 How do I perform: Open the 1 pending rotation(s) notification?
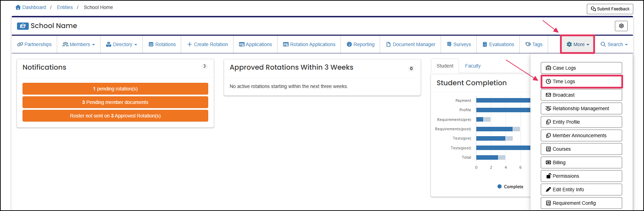[115, 89]
